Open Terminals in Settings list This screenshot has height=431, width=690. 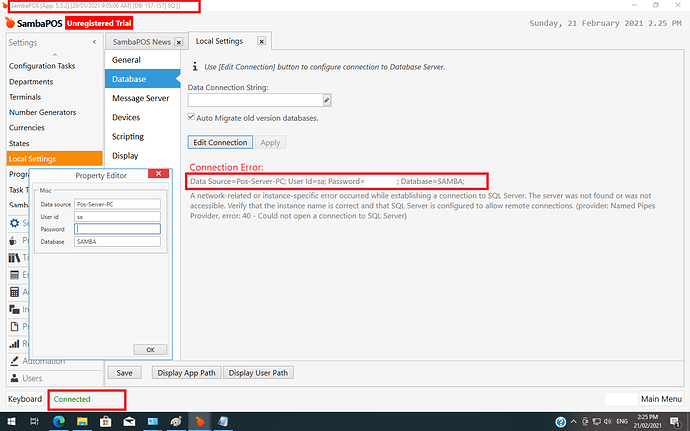25,97
